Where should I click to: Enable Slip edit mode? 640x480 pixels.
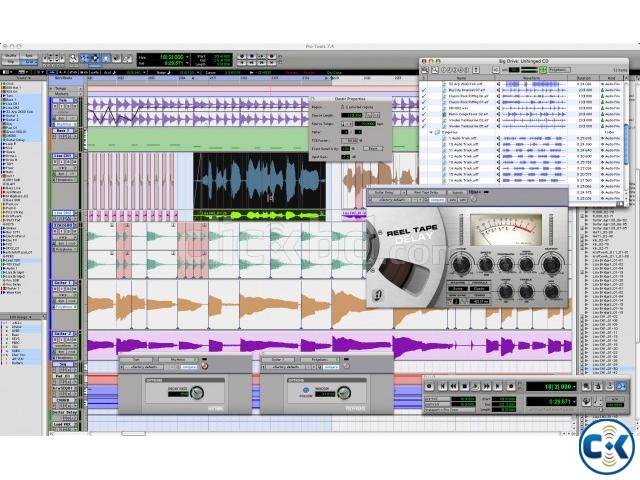pyautogui.click(x=11, y=62)
